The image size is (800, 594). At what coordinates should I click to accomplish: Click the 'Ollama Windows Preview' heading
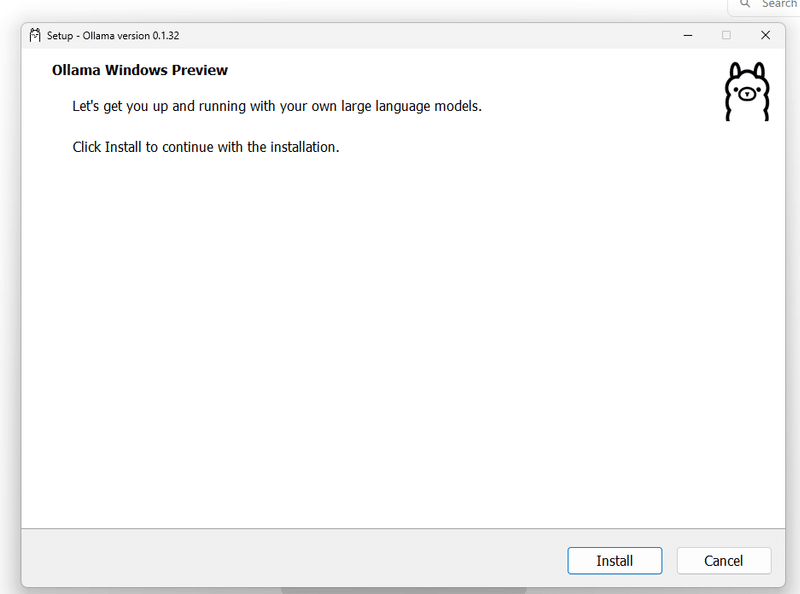point(139,70)
